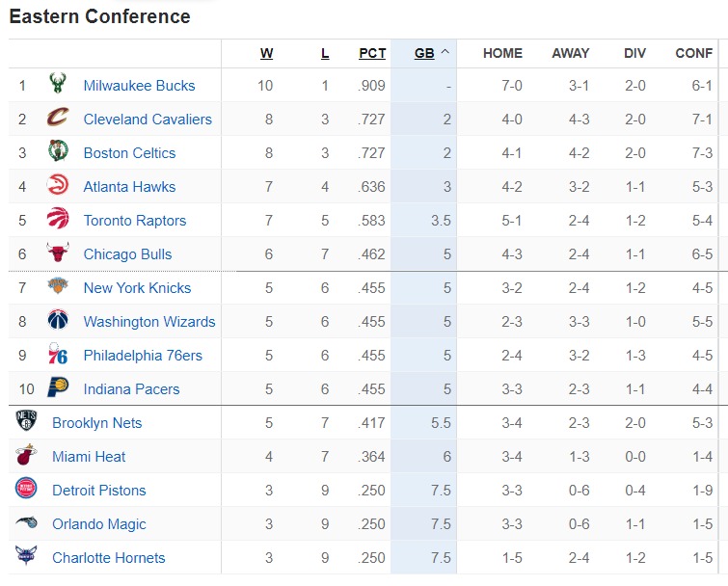728x586 pixels.
Task: Click the Miami Heat logo icon
Action: coord(26,455)
